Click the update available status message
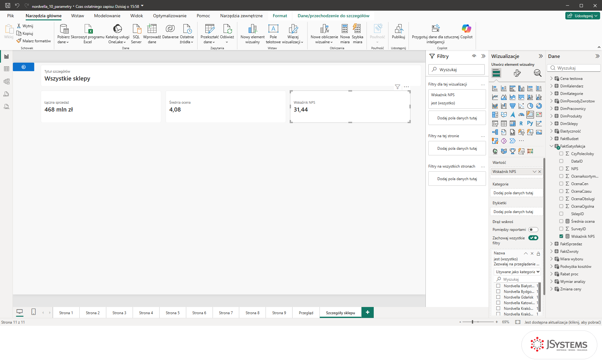602x364 pixels. pyautogui.click(x=562, y=322)
